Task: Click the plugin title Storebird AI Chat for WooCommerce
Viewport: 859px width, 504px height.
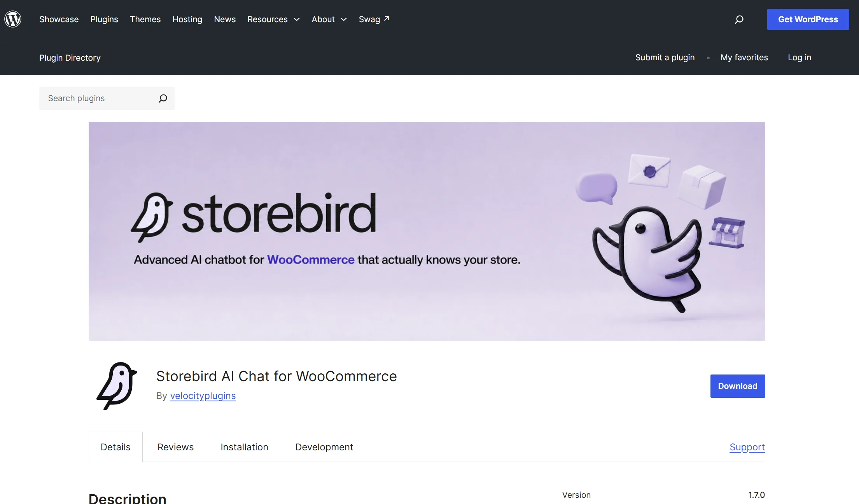Action: [276, 376]
